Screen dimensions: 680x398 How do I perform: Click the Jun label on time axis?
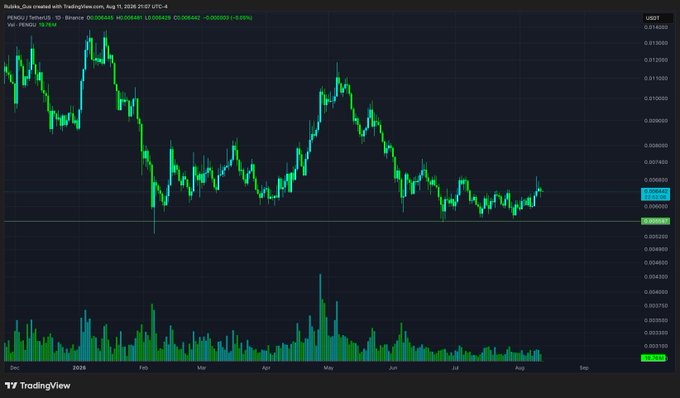point(393,368)
